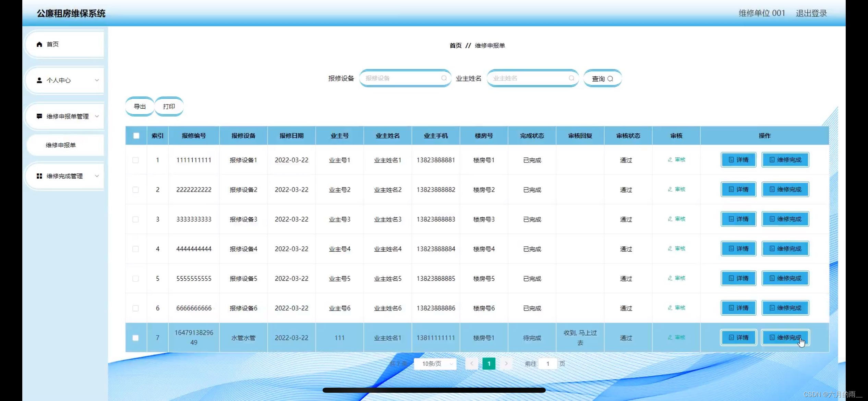868x401 pixels.
Task: Click 退出登录 to log out
Action: click(811, 13)
